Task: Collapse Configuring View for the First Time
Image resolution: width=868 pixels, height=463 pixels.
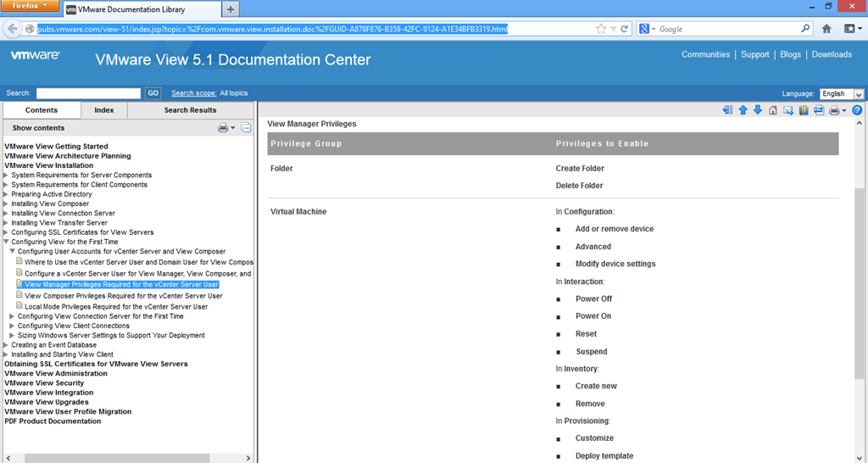Action: click(6, 242)
